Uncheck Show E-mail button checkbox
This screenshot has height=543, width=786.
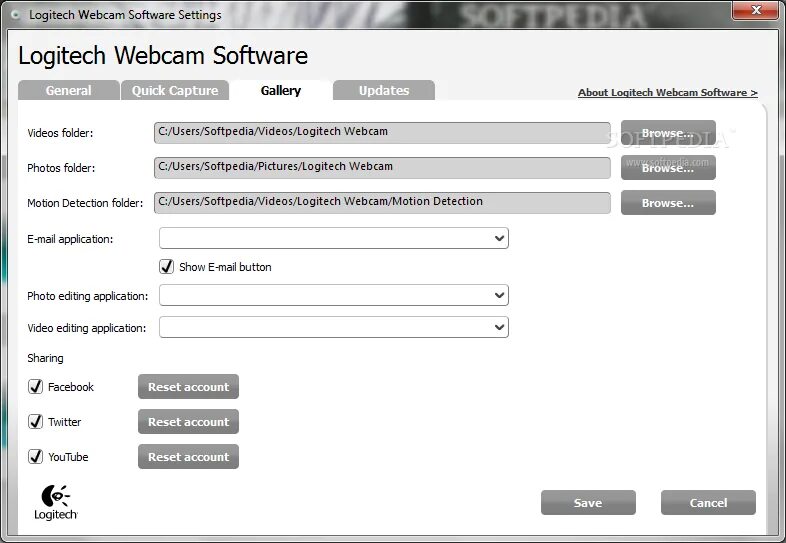tap(166, 266)
